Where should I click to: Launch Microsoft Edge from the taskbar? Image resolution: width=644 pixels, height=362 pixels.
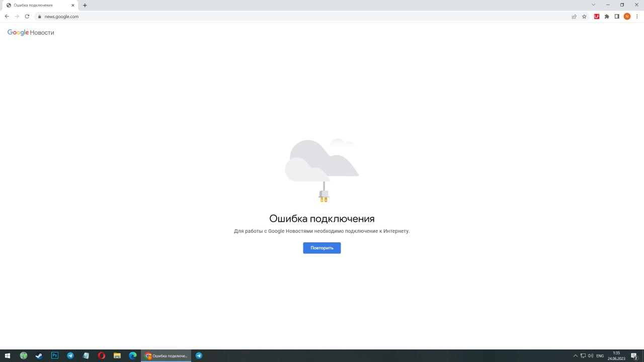coord(133,356)
